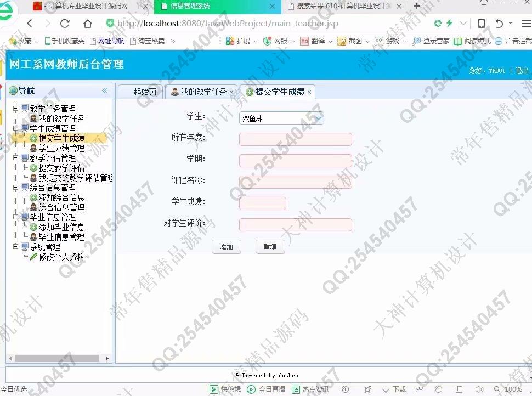The height and width of the screenshot is (396, 532).
Task: Click the 重填 reset button
Action: point(270,247)
